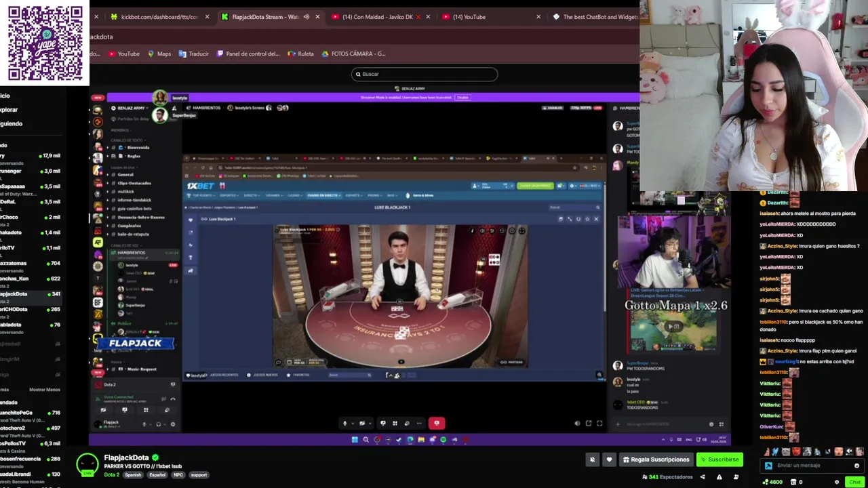Open the Reglas channel in Discord

click(x=134, y=156)
